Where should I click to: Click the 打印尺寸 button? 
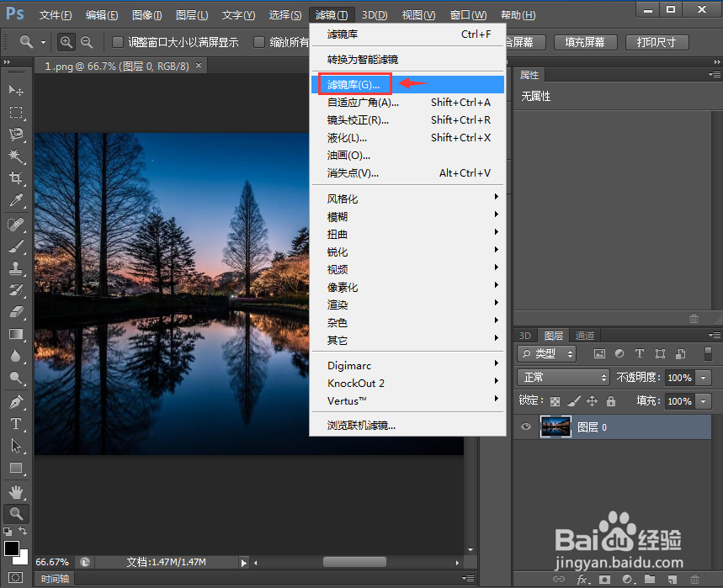tap(657, 42)
